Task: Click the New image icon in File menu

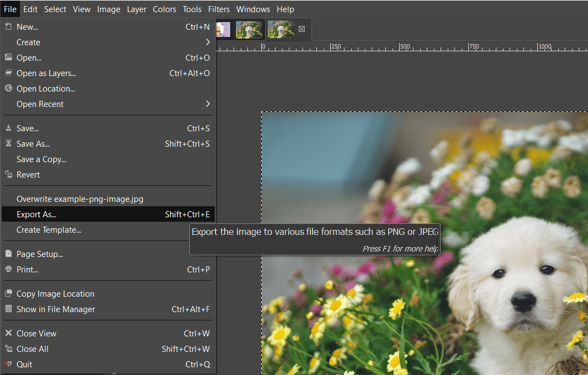Action: pos(9,26)
